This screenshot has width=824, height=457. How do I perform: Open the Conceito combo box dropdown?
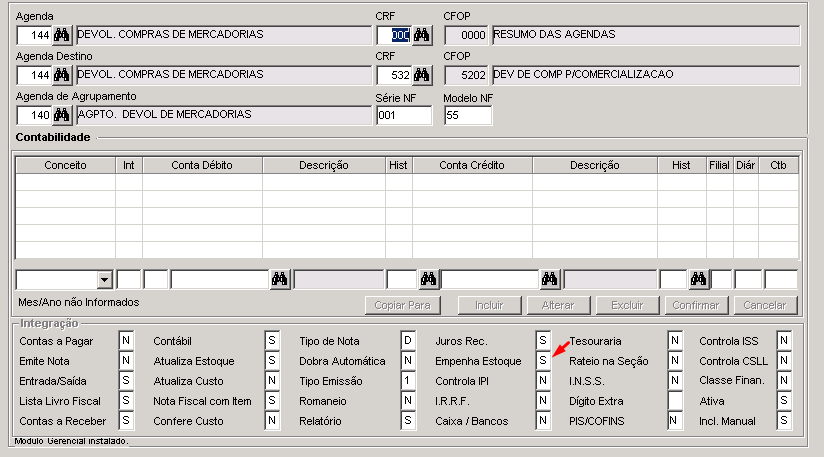105,279
